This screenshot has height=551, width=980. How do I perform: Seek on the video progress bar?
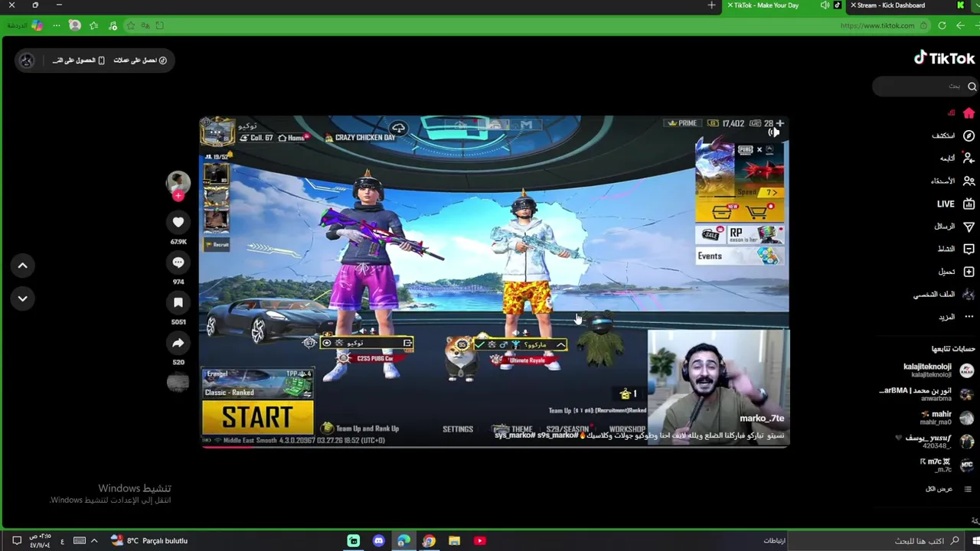coord(494,445)
